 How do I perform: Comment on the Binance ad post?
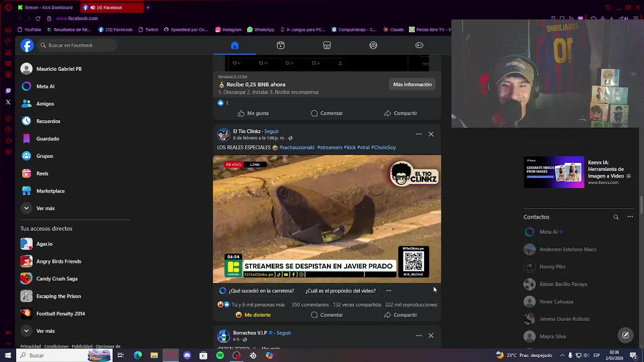[x=327, y=113]
